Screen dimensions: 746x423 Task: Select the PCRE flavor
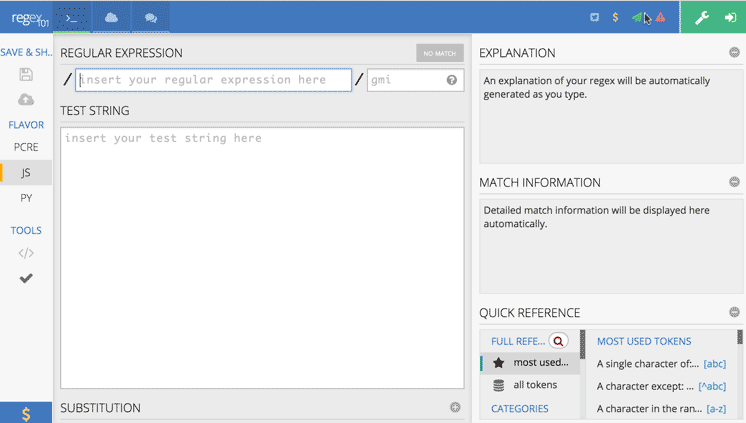click(26, 147)
